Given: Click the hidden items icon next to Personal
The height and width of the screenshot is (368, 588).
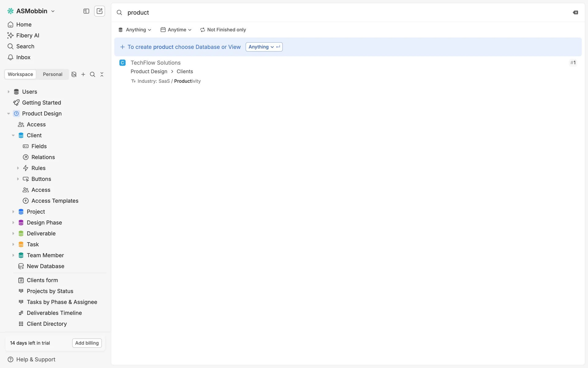Looking at the screenshot, I should 74,74.
